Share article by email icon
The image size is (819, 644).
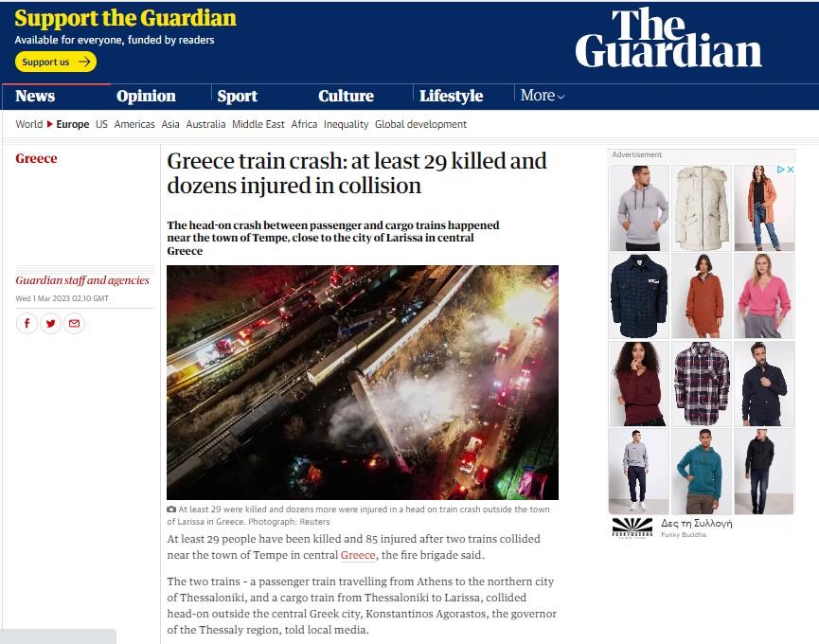[x=74, y=323]
